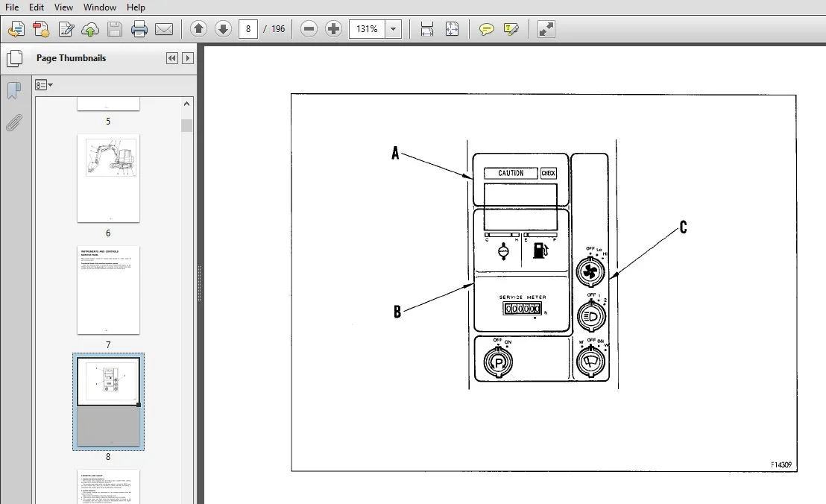Screen dimensions: 826x504
Task: Click the CHECK label in diagram
Action: click(549, 173)
